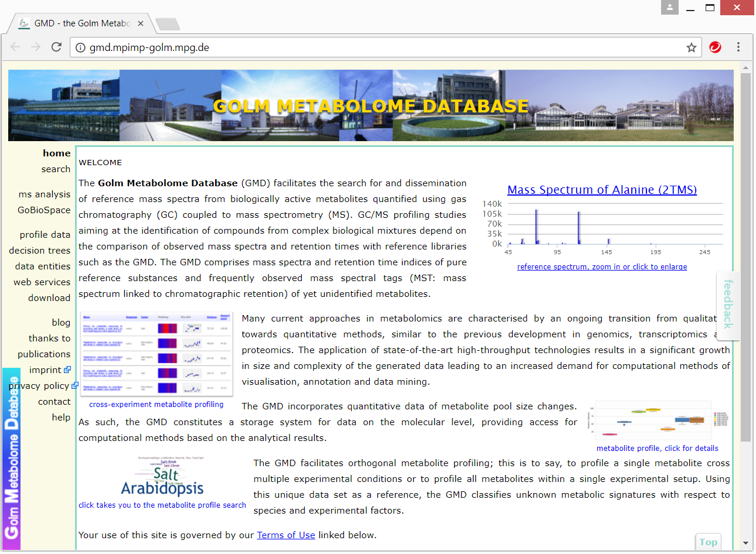This screenshot has width=756, height=554.
Task: Open search in the sidebar menu
Action: 56,169
